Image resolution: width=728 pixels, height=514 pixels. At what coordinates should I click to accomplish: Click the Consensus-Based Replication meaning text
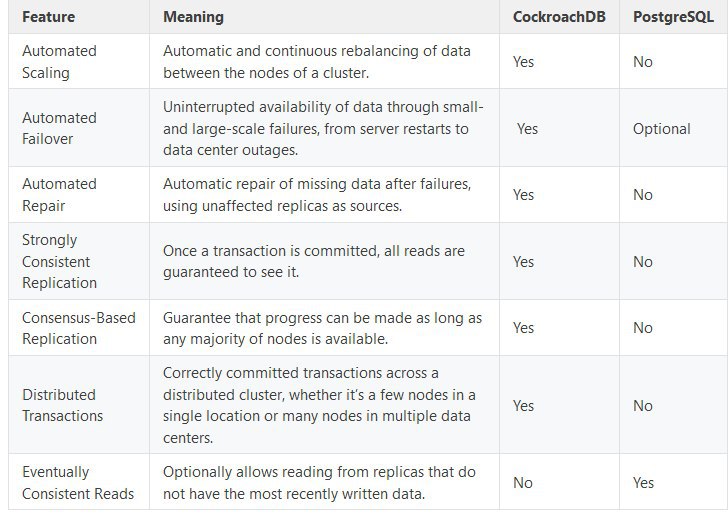322,328
